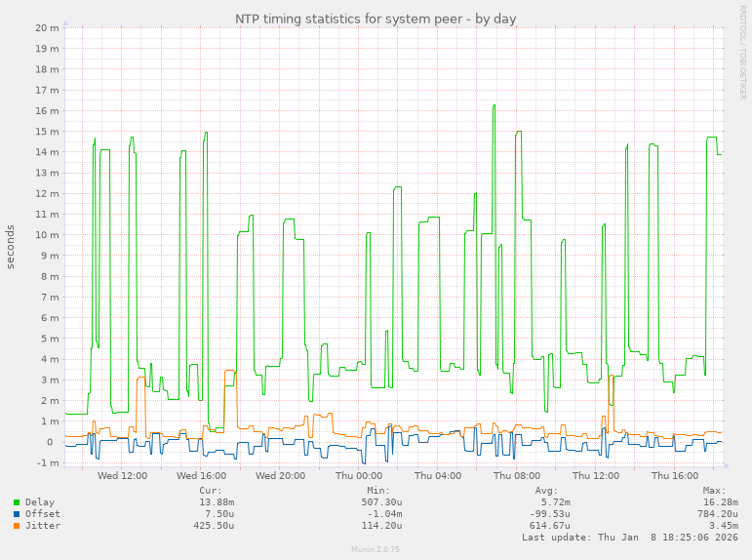Click the 'Wed 12:00' time axis label
Screen dimensions: 752x560
122,475
